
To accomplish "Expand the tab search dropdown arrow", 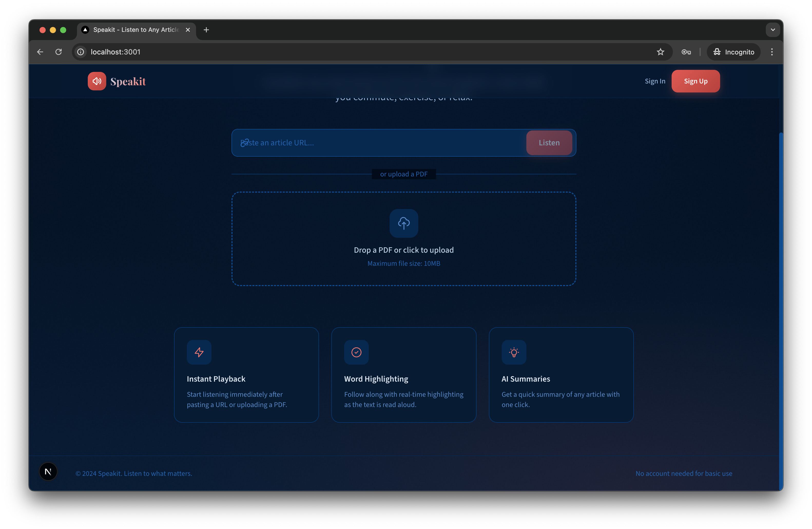I will (773, 30).
